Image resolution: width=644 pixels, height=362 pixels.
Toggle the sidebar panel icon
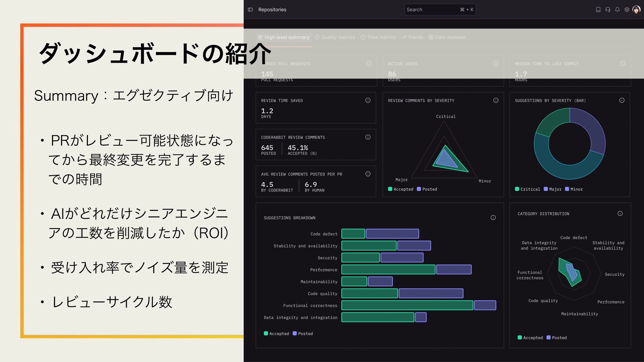[250, 10]
